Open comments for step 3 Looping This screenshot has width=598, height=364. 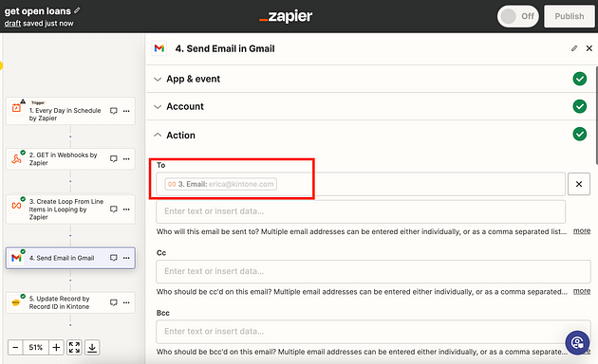[x=113, y=209]
